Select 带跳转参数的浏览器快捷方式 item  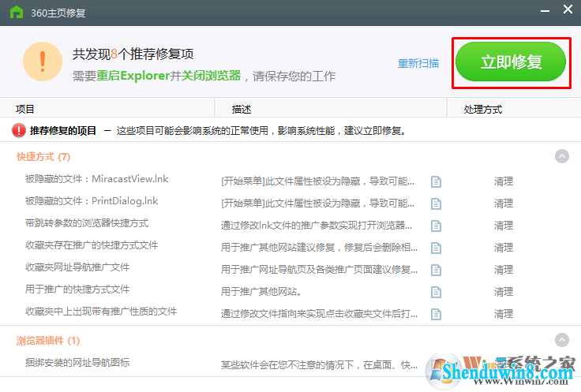pos(87,223)
